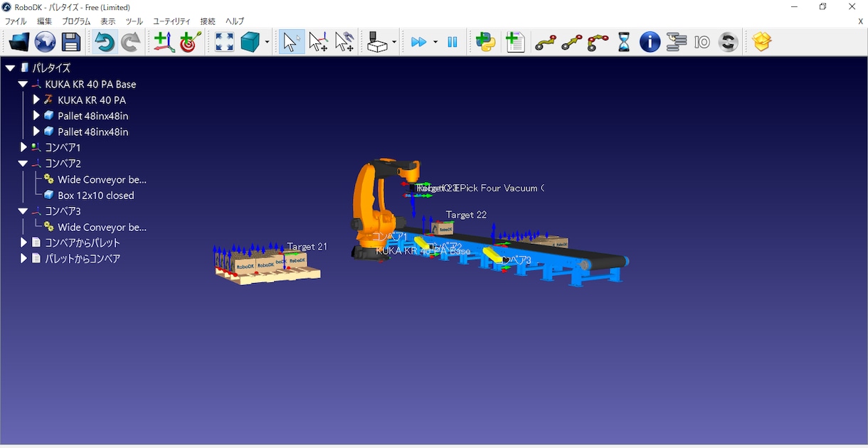Image resolution: width=868 pixels, height=448 pixels.
Task: Open fast simulation speed dropdown arrow
Action: tap(435, 43)
